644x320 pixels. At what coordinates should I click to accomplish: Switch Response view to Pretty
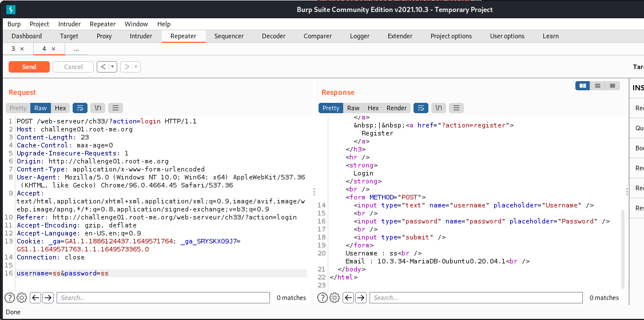click(x=331, y=108)
